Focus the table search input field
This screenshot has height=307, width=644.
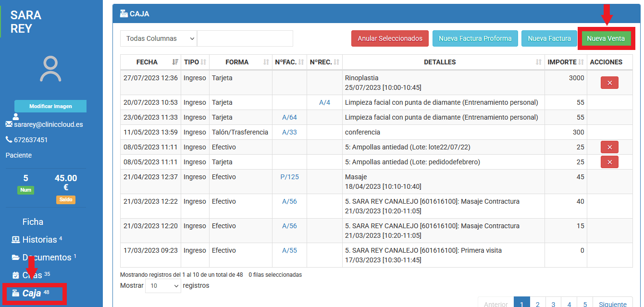(245, 38)
